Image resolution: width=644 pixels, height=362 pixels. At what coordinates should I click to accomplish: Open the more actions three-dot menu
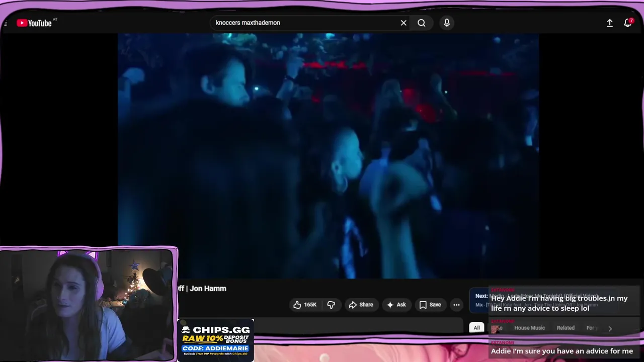point(456,305)
